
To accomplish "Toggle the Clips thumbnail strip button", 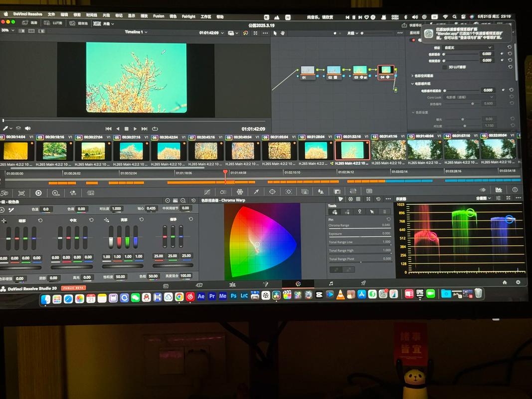I will 104,24.
